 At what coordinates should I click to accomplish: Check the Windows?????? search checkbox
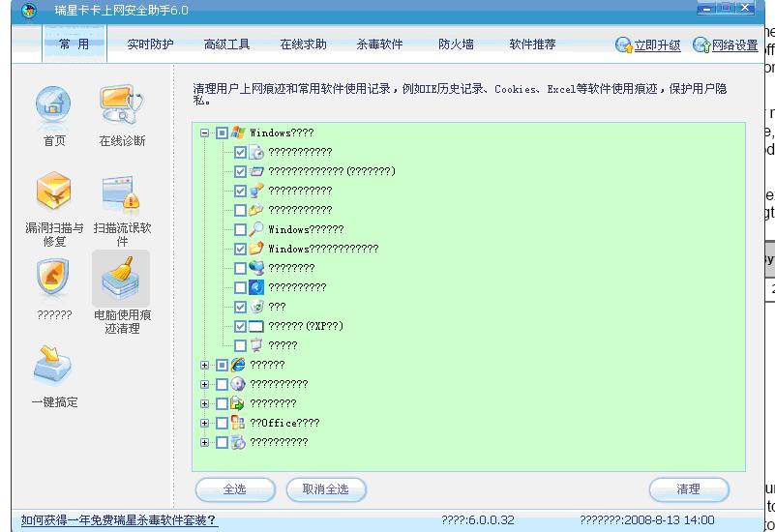240,229
